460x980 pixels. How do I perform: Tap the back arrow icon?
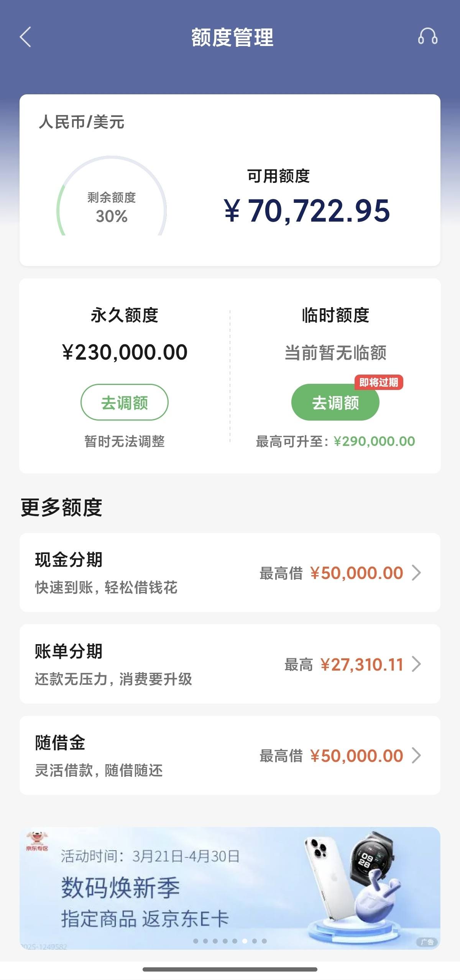tap(25, 37)
